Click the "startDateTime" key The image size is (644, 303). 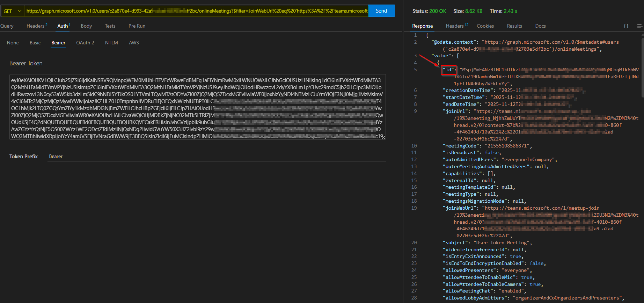click(463, 97)
